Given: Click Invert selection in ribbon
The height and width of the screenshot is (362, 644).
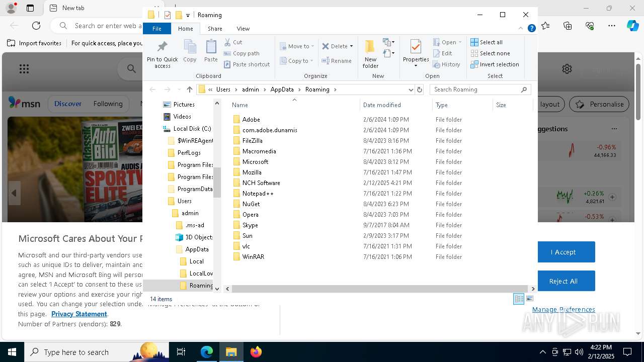Looking at the screenshot, I should [x=495, y=64].
